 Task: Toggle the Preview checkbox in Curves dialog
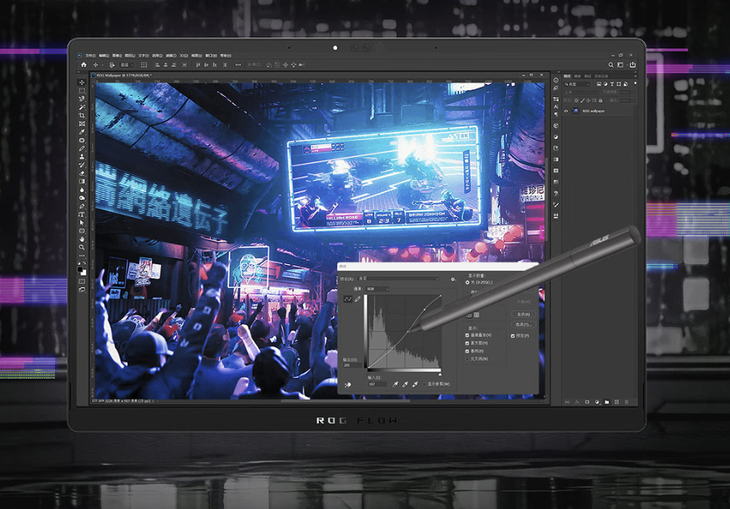click(x=514, y=336)
